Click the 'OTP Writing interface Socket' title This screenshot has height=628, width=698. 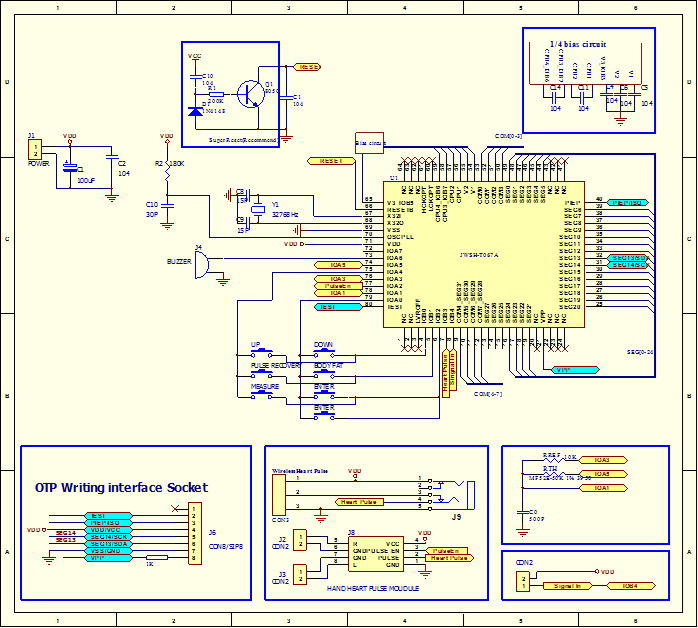pyautogui.click(x=121, y=488)
